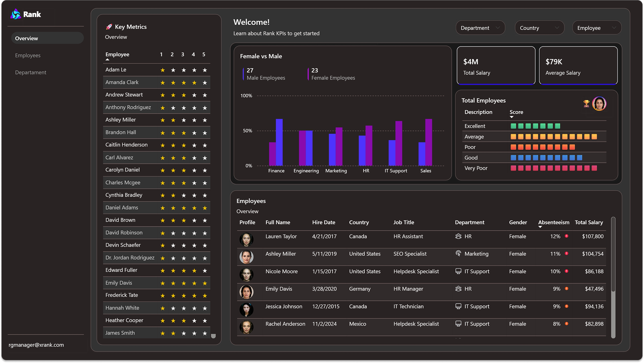Open the Country dropdown
The height and width of the screenshot is (363, 644).
click(x=539, y=28)
